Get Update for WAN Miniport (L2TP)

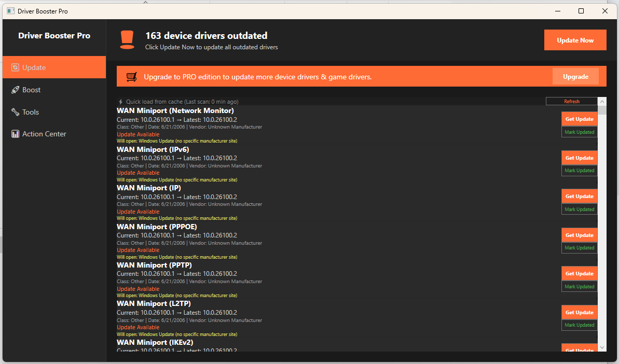[579, 312]
